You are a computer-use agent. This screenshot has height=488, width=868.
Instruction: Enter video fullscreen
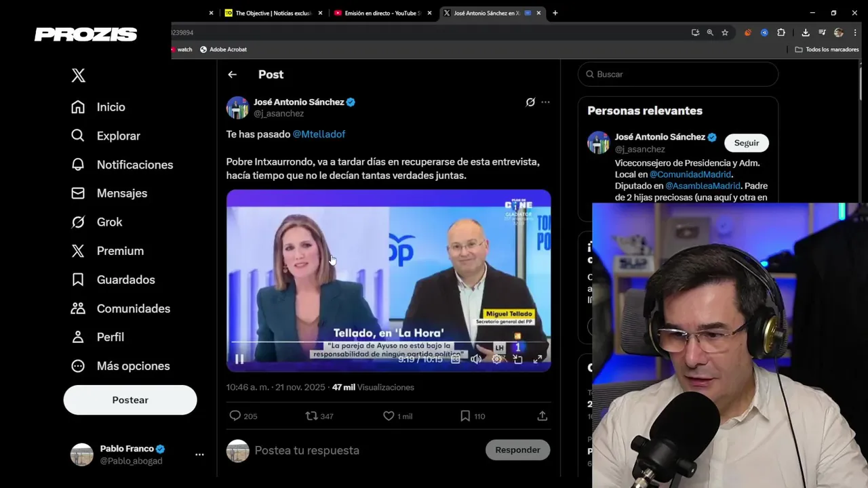[x=538, y=359]
